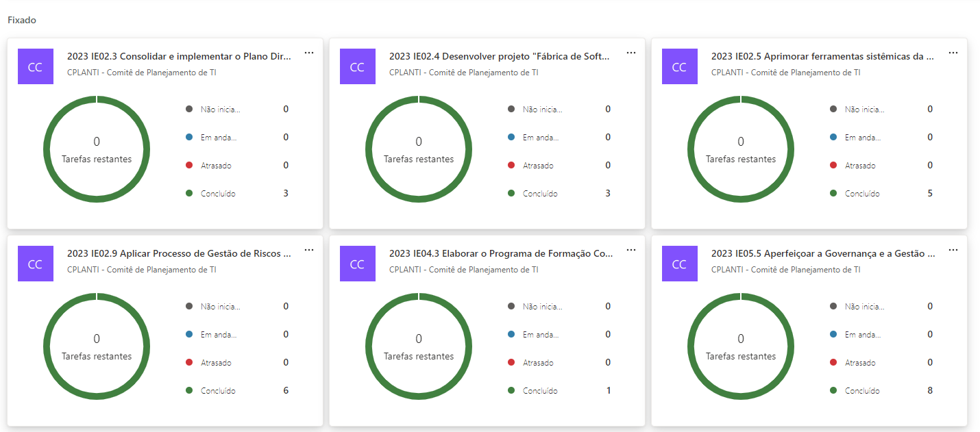980x432 pixels.
Task: Open the ellipsis menu on IE02.4 card
Action: coord(630,53)
